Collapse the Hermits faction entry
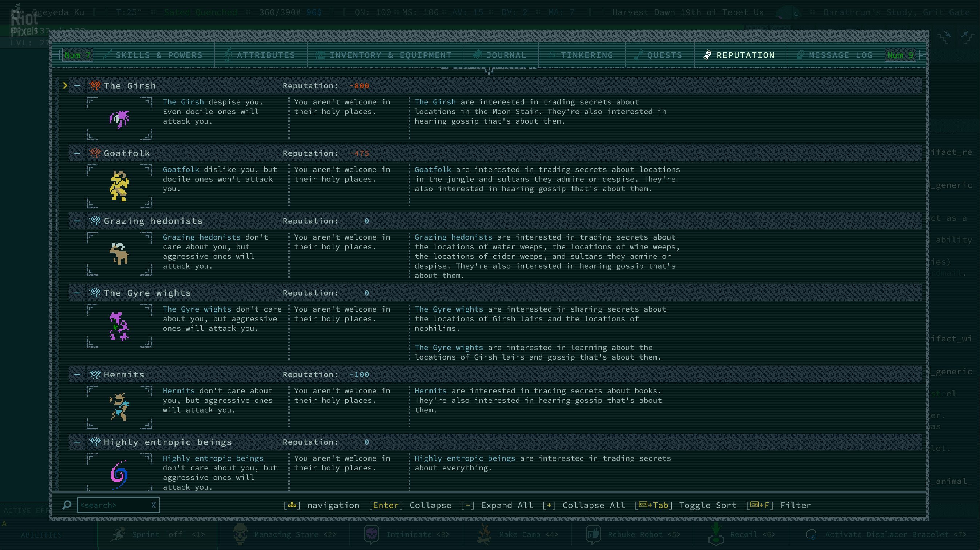 tap(77, 374)
